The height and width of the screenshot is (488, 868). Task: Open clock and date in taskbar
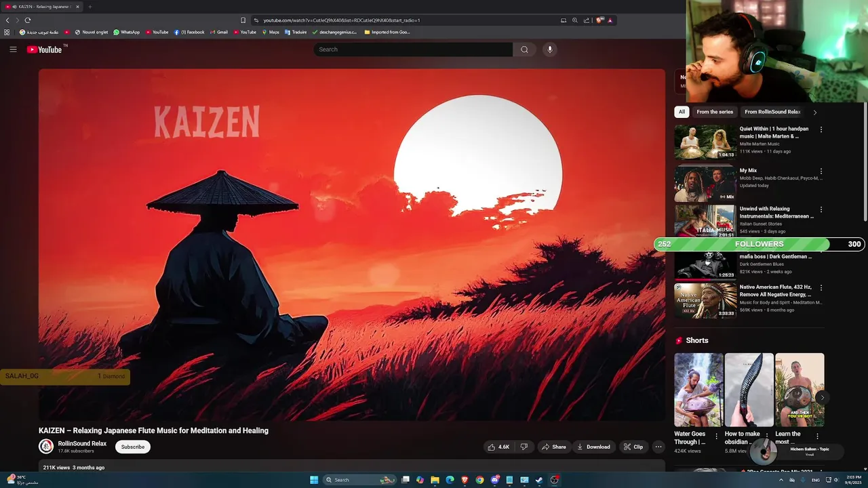click(x=853, y=480)
